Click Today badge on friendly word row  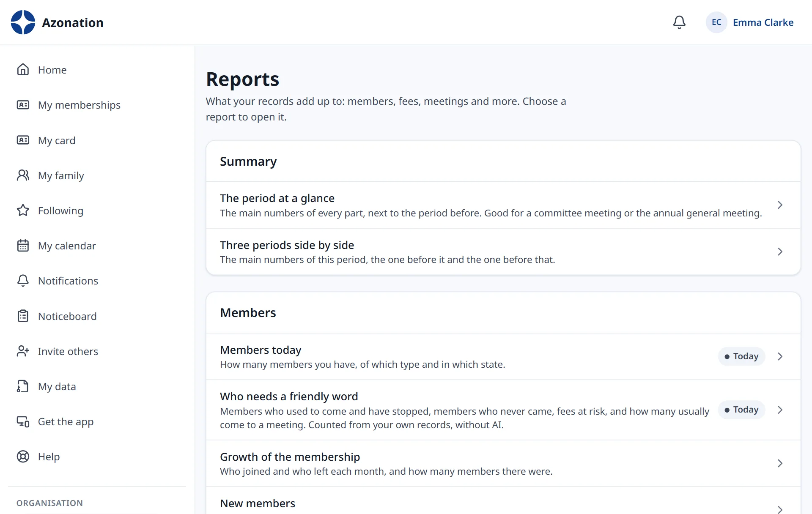(741, 410)
